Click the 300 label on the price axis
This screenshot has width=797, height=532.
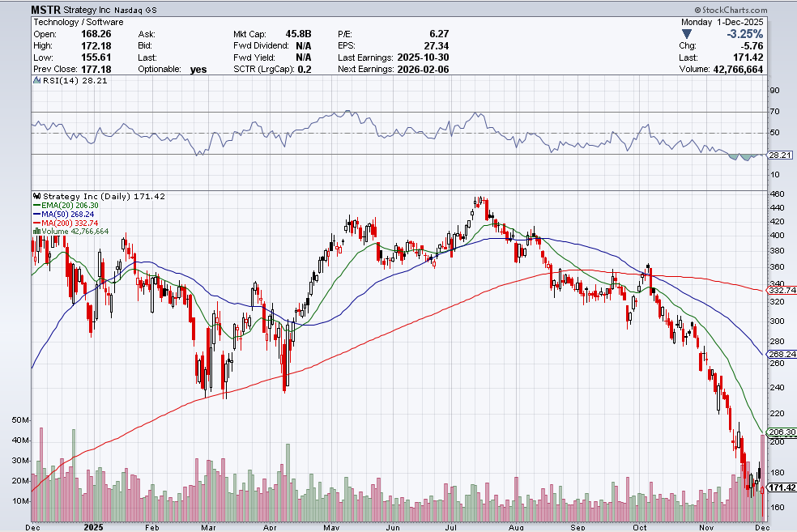[778, 321]
